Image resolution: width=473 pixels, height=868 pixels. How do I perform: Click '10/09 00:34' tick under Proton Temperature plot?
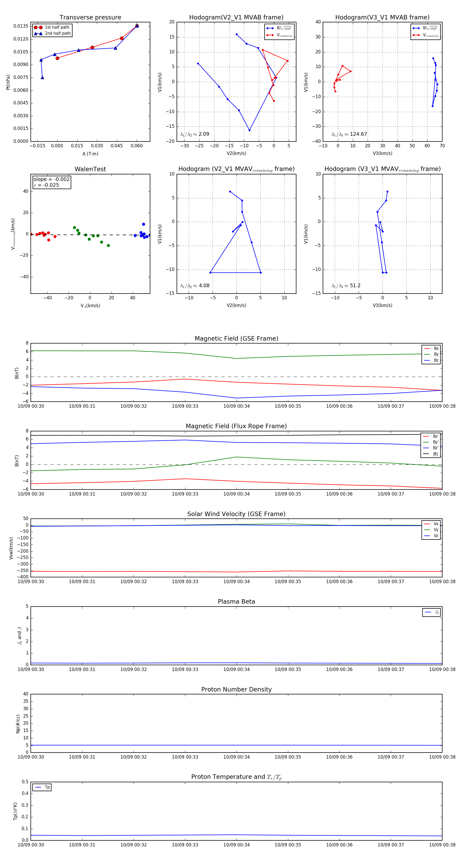(236, 845)
